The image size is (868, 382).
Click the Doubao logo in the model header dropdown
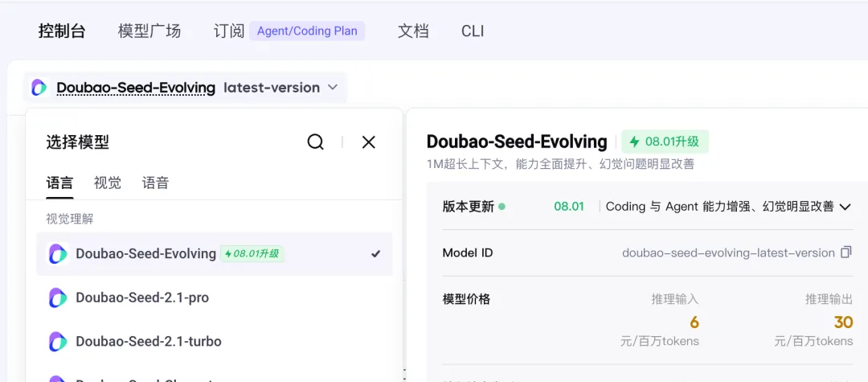point(39,88)
